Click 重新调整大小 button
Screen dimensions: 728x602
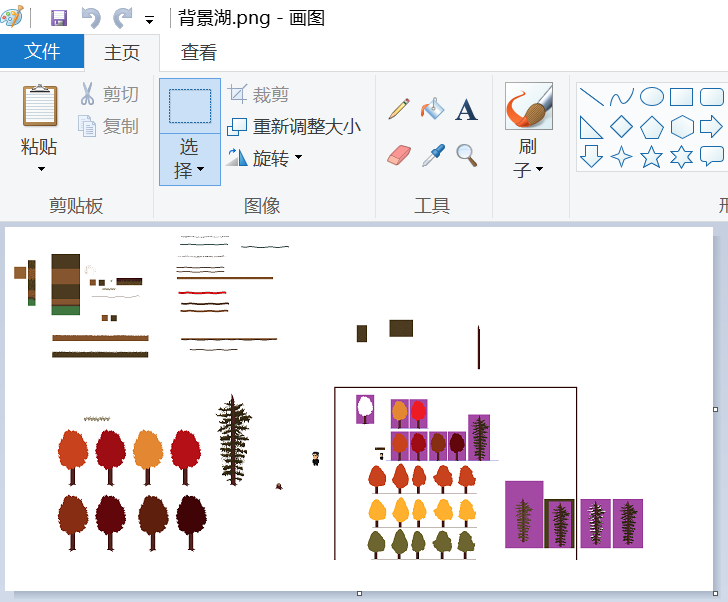pyautogui.click(x=294, y=127)
